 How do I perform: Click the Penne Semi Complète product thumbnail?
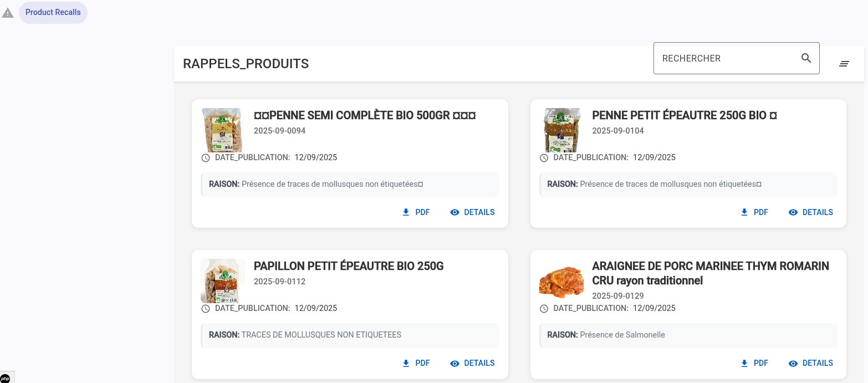tap(222, 130)
